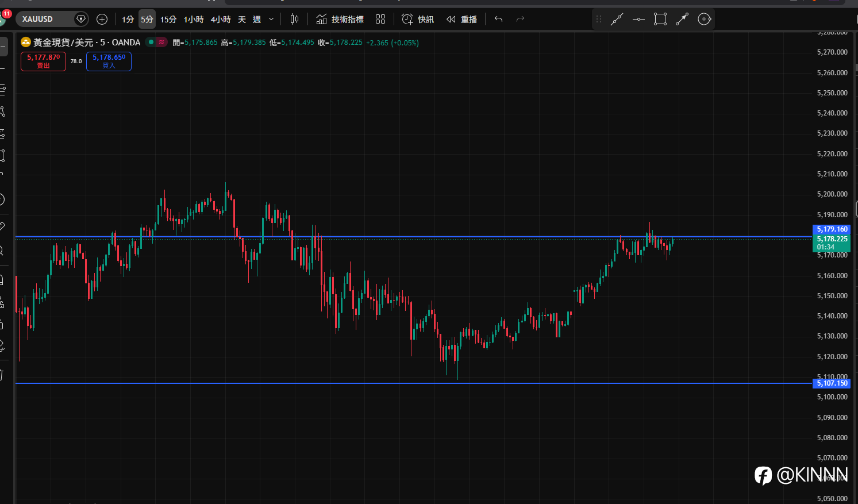Screen dimensions: 858x504
Task: Add a comparison symbol with the plus icon
Action: (x=102, y=19)
